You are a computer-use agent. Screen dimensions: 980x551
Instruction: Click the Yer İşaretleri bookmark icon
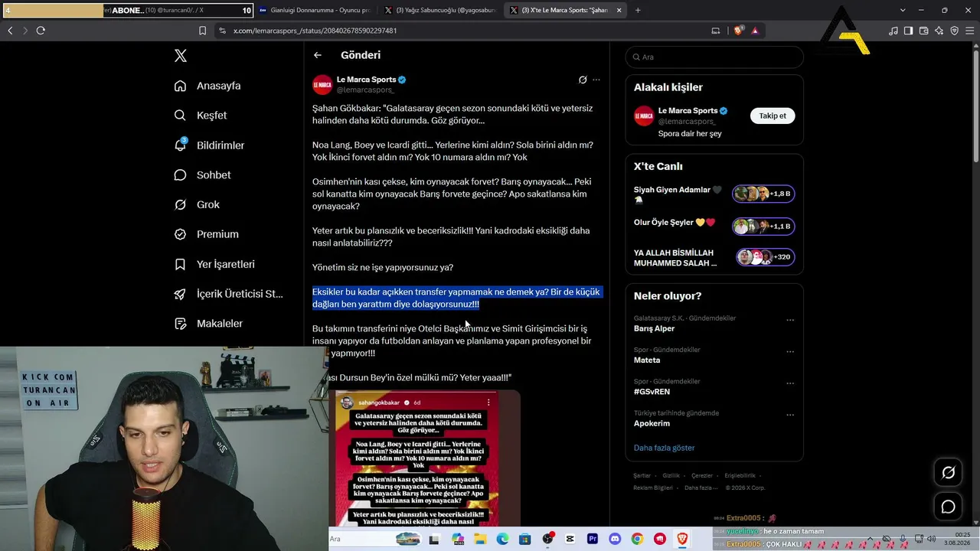click(180, 264)
